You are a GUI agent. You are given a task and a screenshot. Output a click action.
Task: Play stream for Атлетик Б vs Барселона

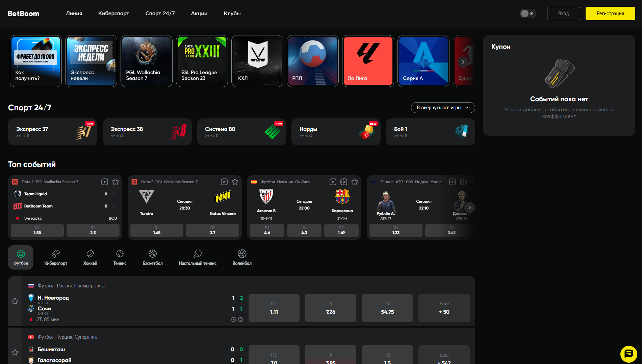tap(333, 182)
